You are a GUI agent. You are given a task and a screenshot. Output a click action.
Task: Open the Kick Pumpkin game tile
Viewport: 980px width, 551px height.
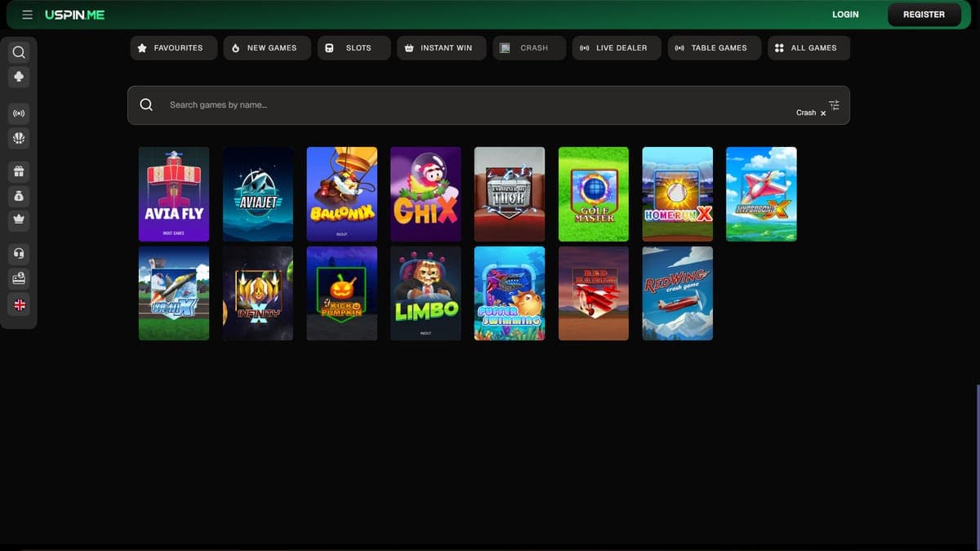[342, 293]
